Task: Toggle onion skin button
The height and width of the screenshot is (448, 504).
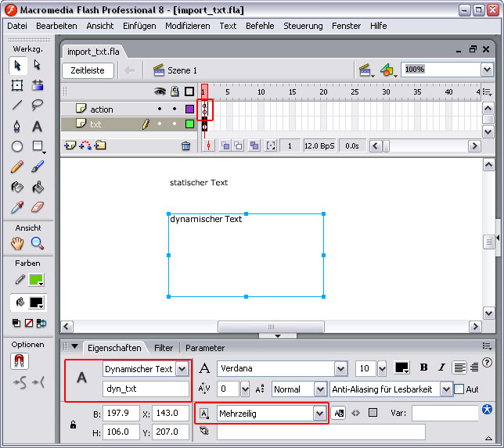Action: (x=225, y=146)
